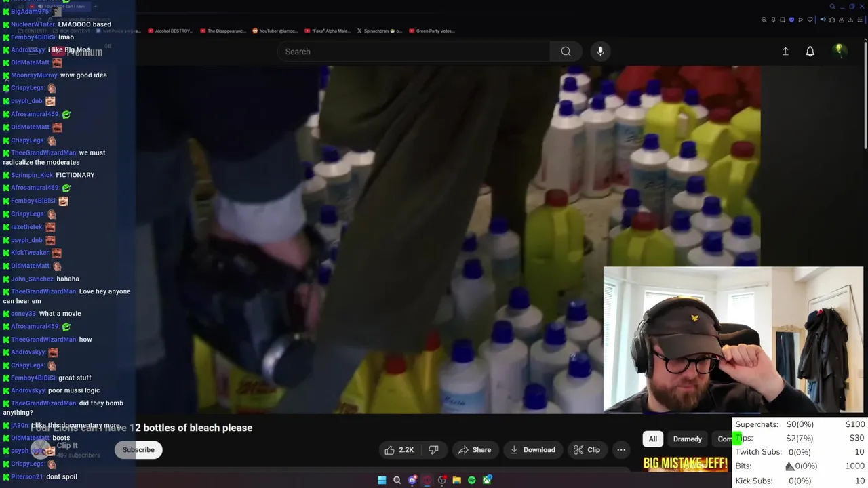Viewport: 868px width, 488px height.
Task: Open the browser downloads icon
Action: tap(850, 20)
